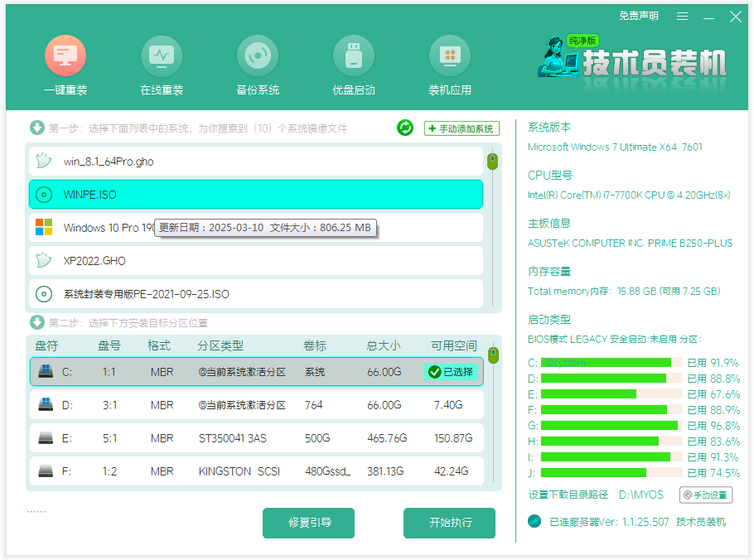Select partition C: row
The height and width of the screenshot is (560, 754).
tap(256, 372)
